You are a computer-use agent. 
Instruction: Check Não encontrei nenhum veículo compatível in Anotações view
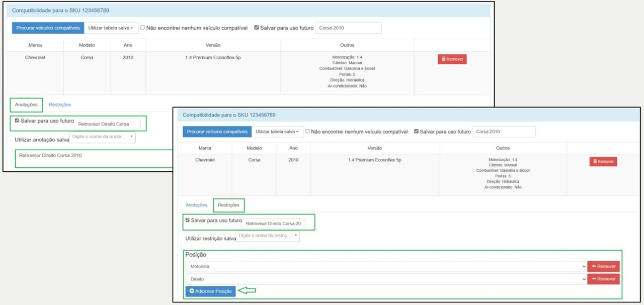pos(143,28)
